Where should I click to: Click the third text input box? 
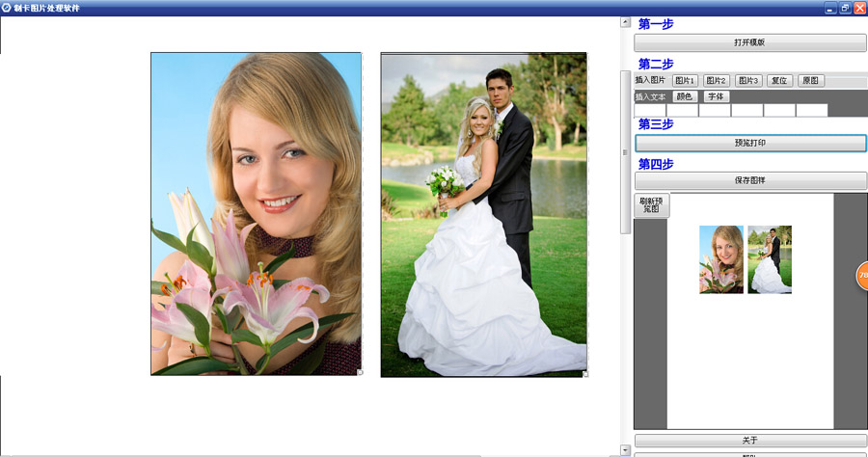tap(715, 110)
